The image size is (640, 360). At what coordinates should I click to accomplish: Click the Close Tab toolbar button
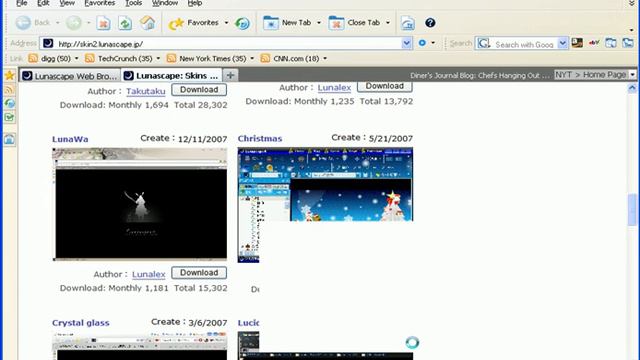pos(354,23)
